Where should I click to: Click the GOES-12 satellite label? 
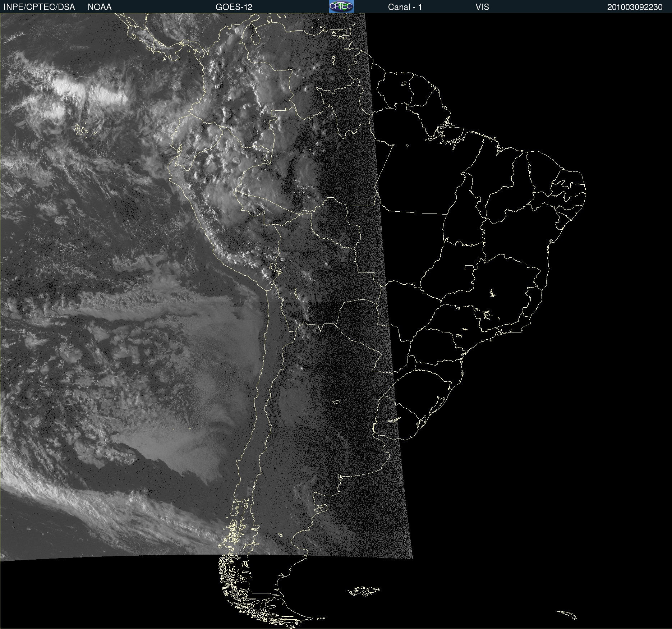tap(234, 7)
